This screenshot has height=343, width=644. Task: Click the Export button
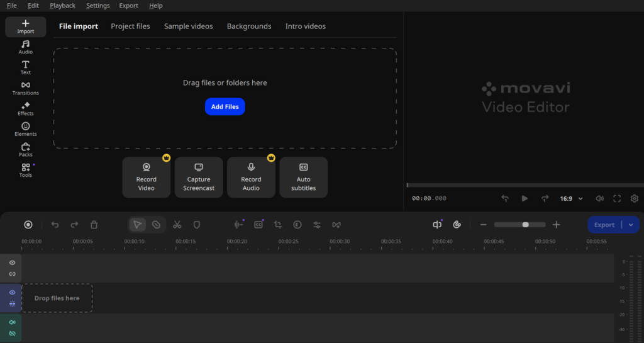[x=604, y=225]
